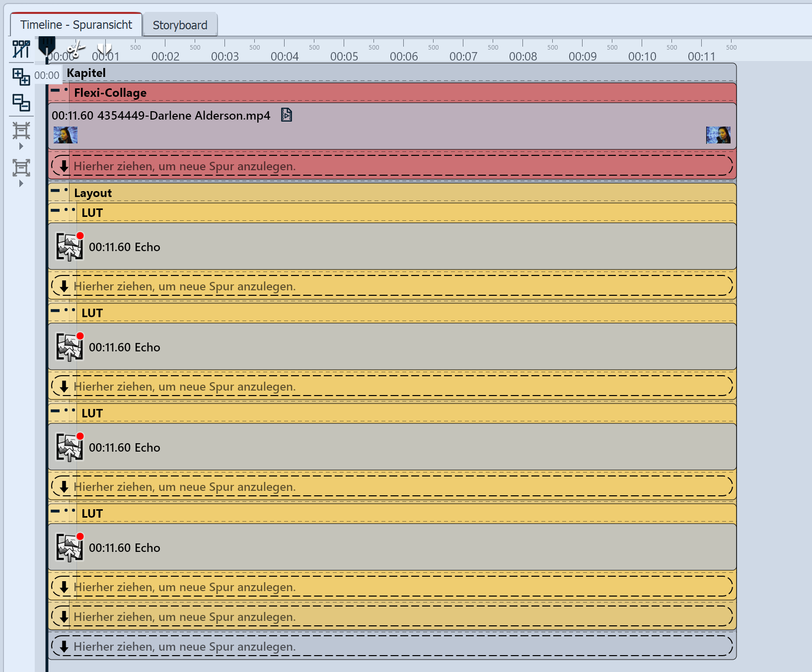Click the Echo effect icon in the first LUT
This screenshot has width=812, height=672.
coord(70,247)
